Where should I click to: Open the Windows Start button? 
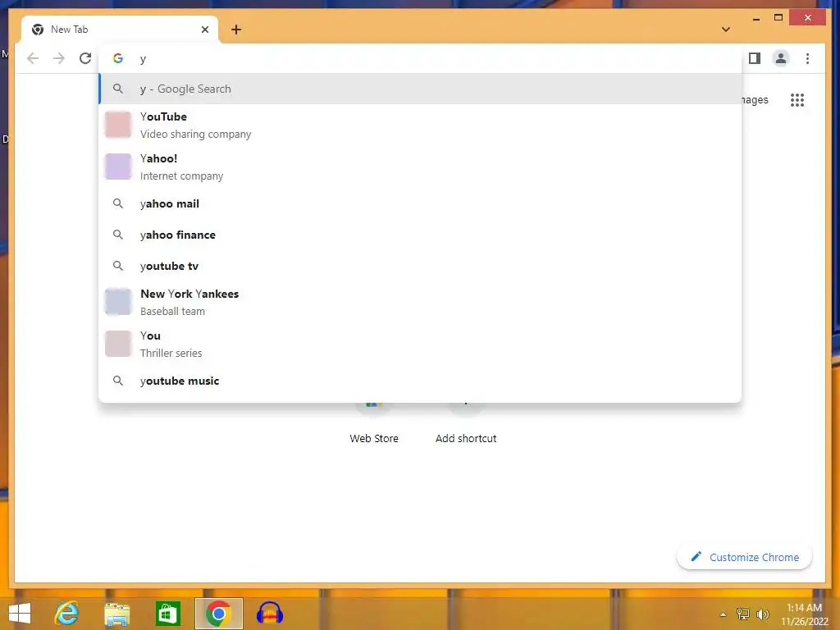20,614
